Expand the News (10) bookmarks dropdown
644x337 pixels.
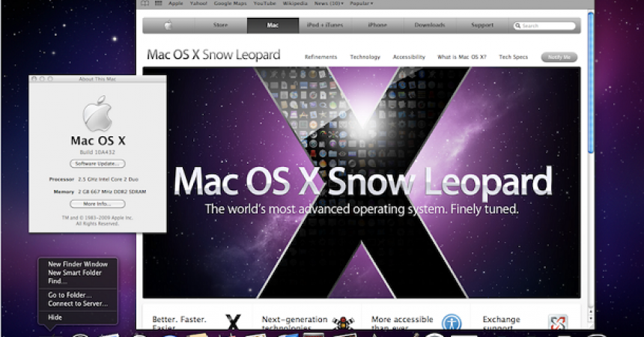pos(329,3)
